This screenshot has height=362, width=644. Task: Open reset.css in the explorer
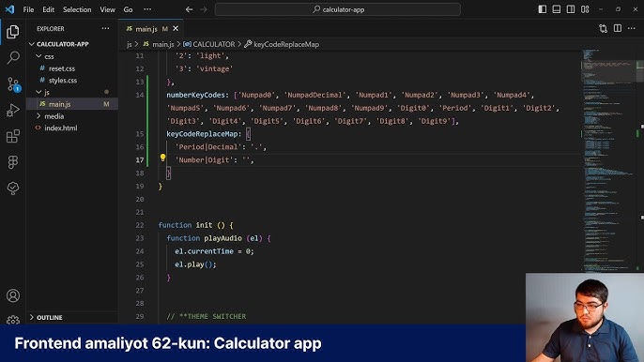point(62,68)
